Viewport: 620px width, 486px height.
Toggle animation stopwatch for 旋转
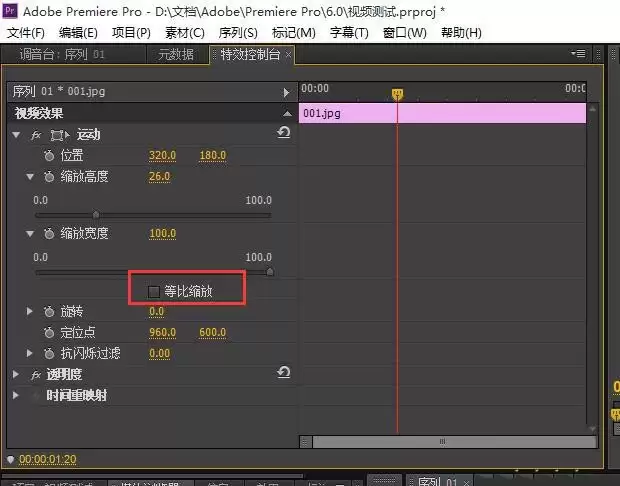tap(49, 312)
